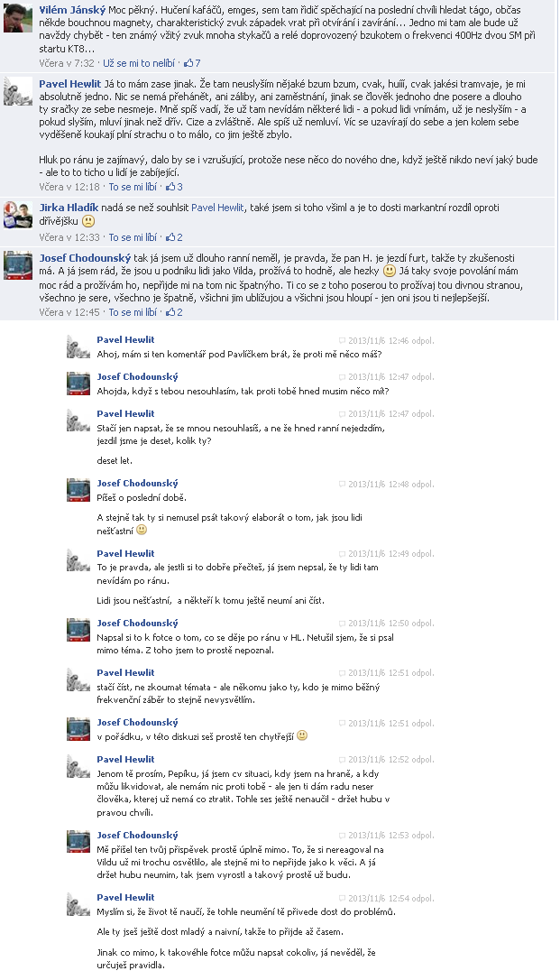Like Josef Chodounský's 12:45 comment

[133, 312]
